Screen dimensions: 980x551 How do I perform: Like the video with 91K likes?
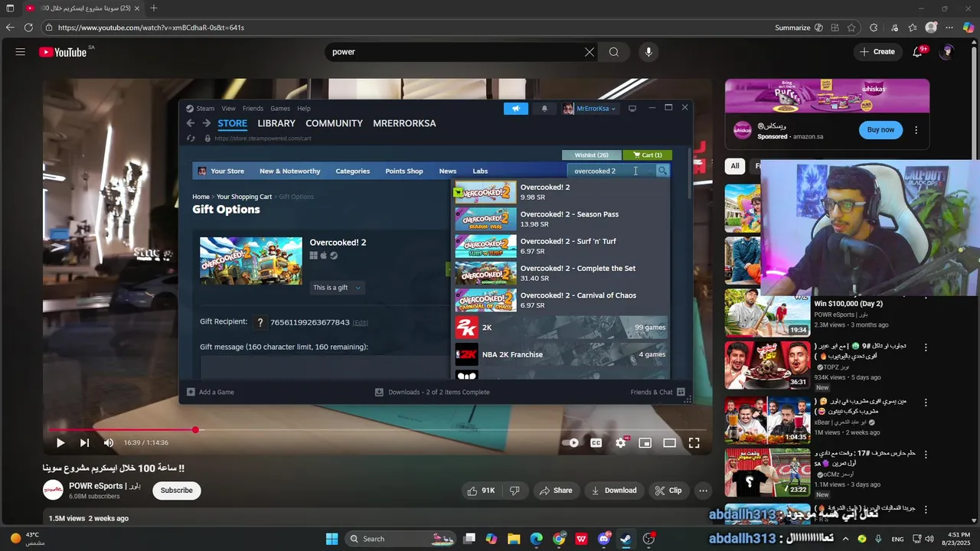click(x=481, y=491)
